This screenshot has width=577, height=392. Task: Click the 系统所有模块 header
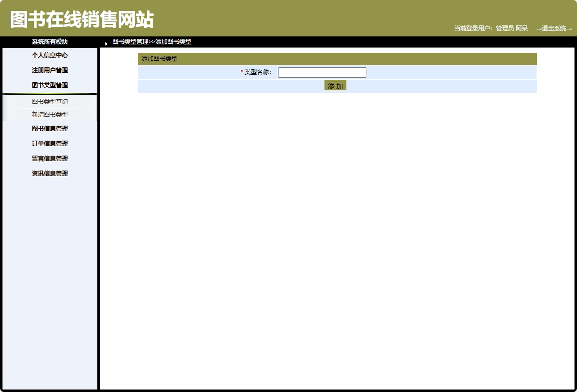click(49, 42)
